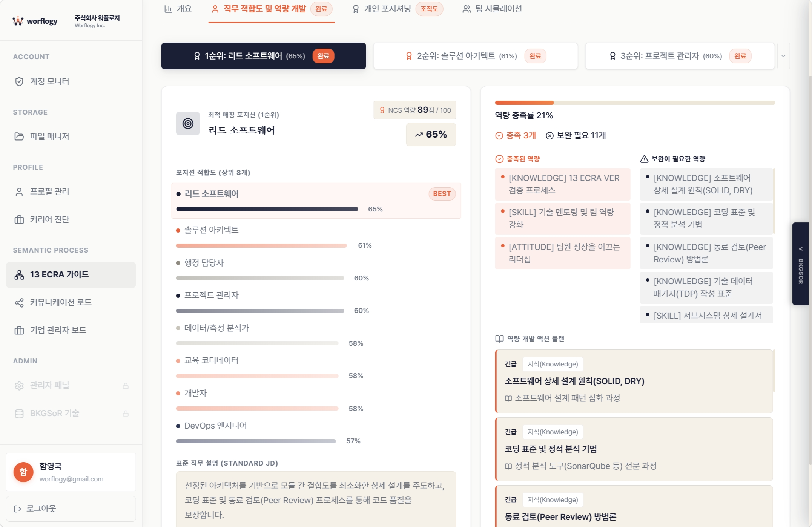Screen dimensions: 812x527
Task: Click the 함 user avatar circle
Action: pyautogui.click(x=23, y=472)
